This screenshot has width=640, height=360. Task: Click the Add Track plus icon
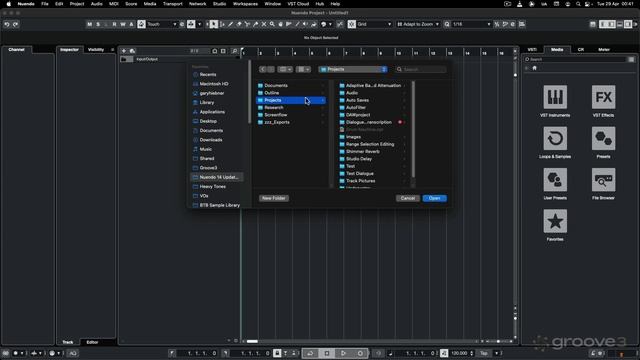(124, 51)
